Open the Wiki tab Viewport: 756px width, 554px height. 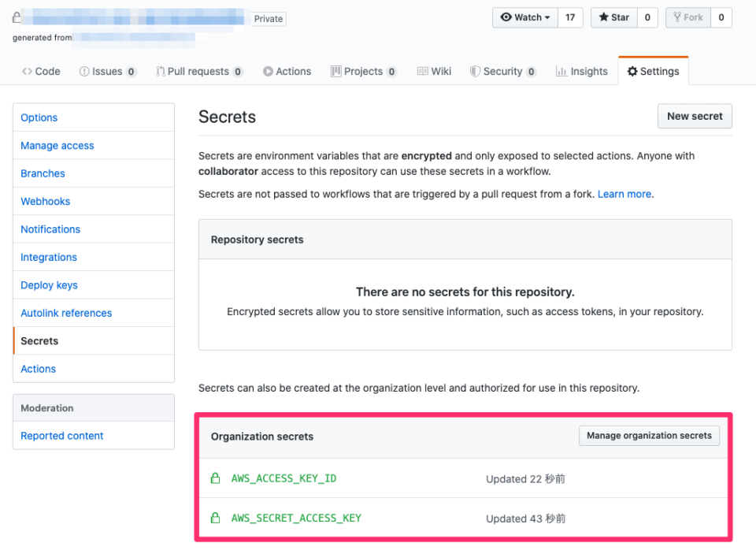coord(434,72)
